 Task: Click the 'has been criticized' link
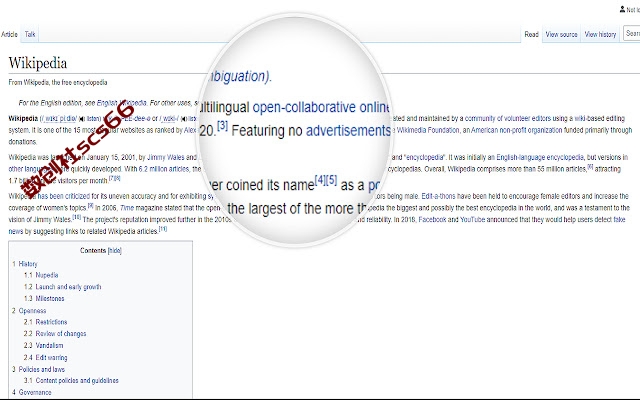click(63, 196)
